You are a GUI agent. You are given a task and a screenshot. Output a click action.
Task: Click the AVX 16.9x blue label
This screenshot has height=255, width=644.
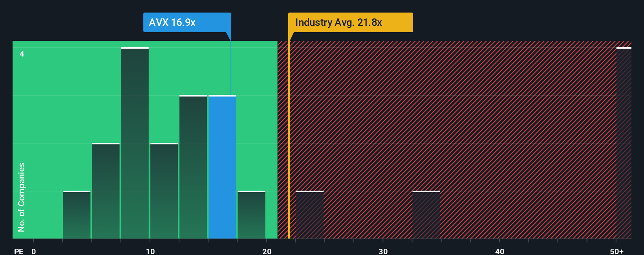[x=187, y=22]
